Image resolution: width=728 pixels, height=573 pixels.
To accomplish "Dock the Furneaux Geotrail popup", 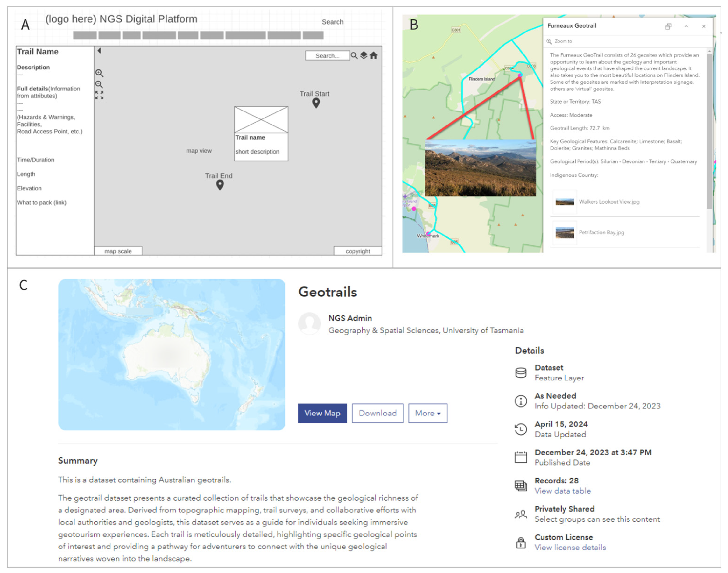I will (668, 26).
